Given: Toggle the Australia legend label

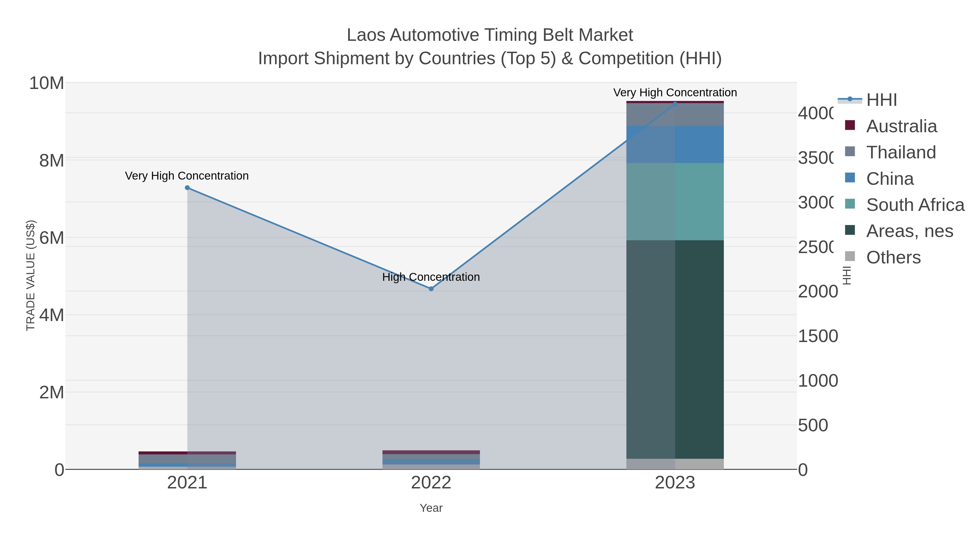Looking at the screenshot, I should 902,126.
